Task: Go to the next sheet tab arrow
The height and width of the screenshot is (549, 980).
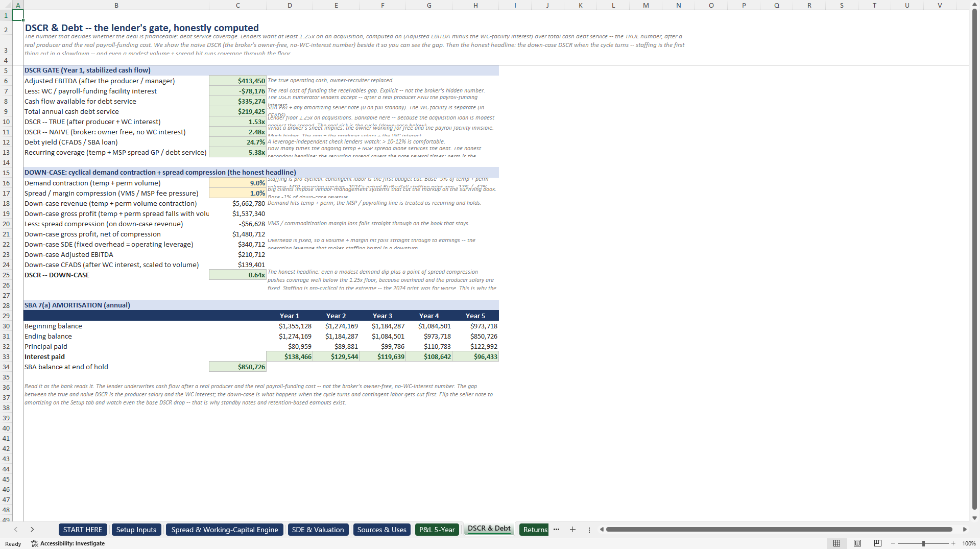Action: pos(32,530)
